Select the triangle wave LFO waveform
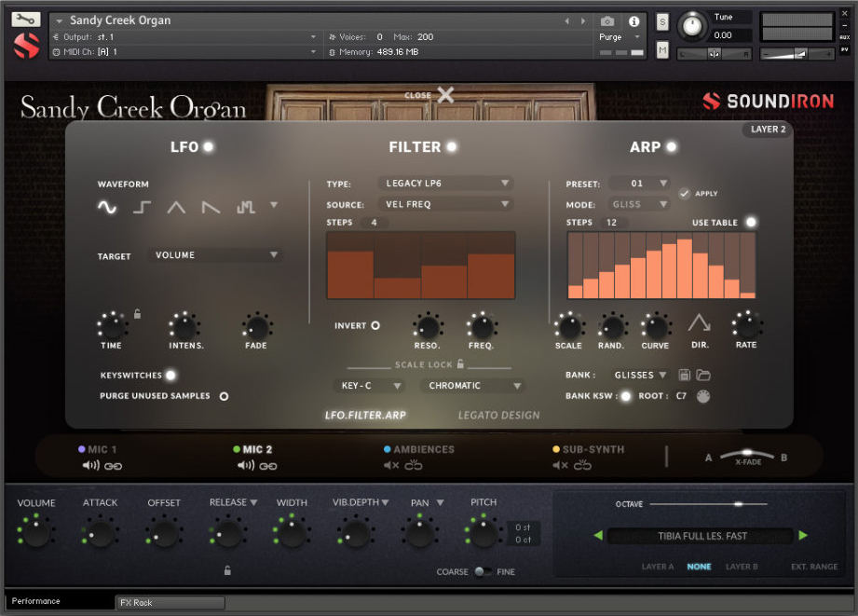858x616 pixels. (175, 207)
